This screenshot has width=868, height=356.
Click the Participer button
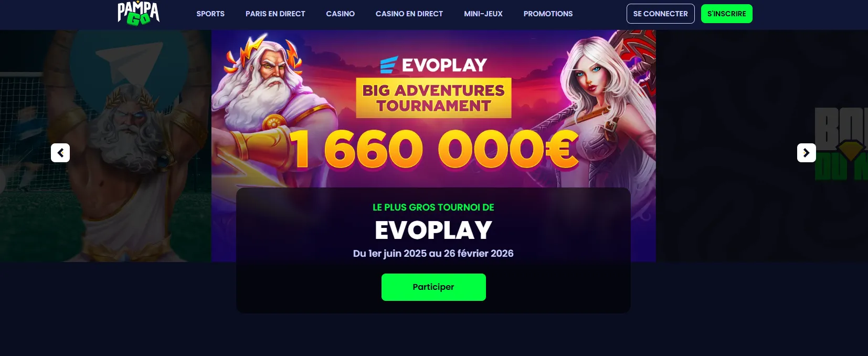tap(433, 287)
